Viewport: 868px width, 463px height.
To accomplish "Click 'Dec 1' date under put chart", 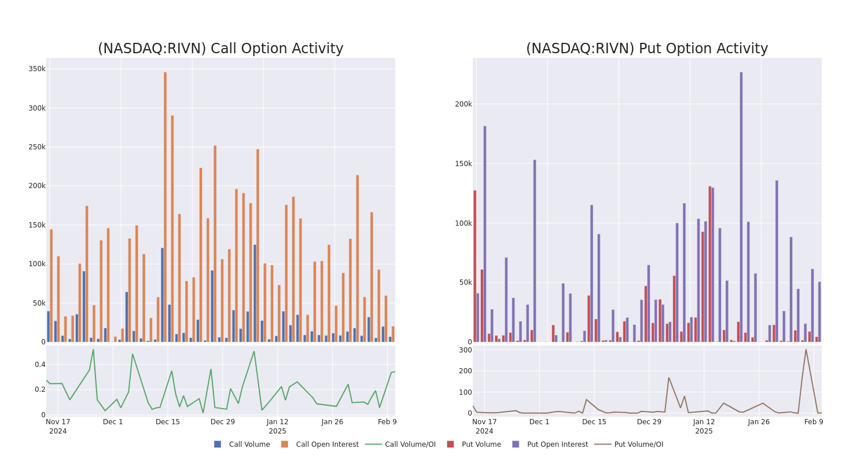I will 539,422.
